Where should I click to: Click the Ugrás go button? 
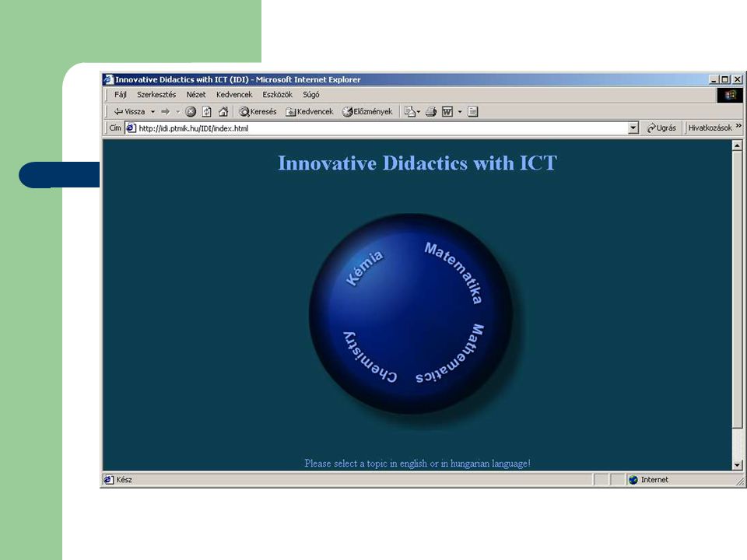tap(661, 128)
